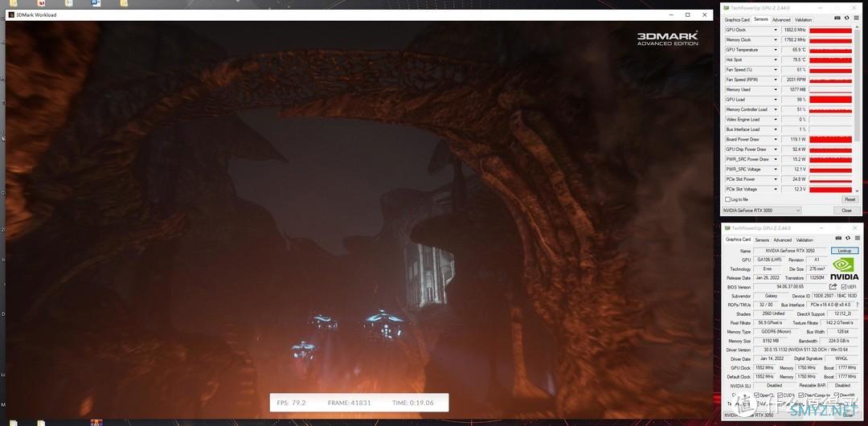
Task: Open the GPU Load sensor dropdown
Action: [776, 100]
